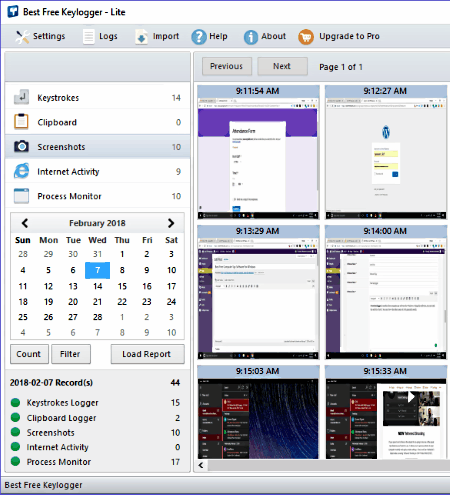Select the Keystrokes key icon
Screen dimensions: 450x495
21,97
